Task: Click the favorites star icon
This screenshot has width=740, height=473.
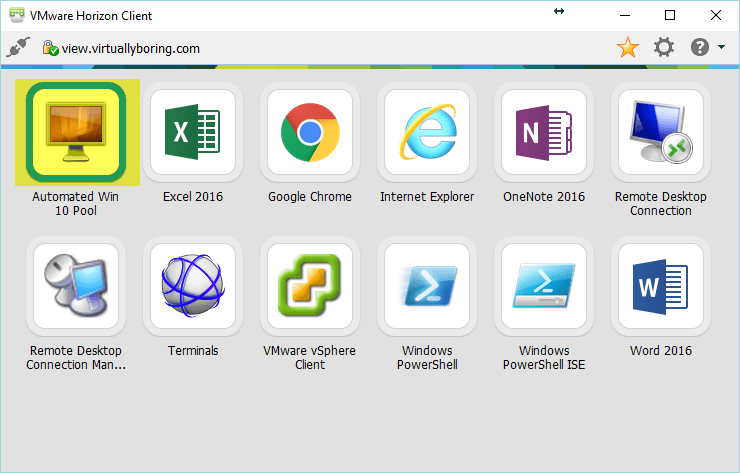Action: click(628, 47)
